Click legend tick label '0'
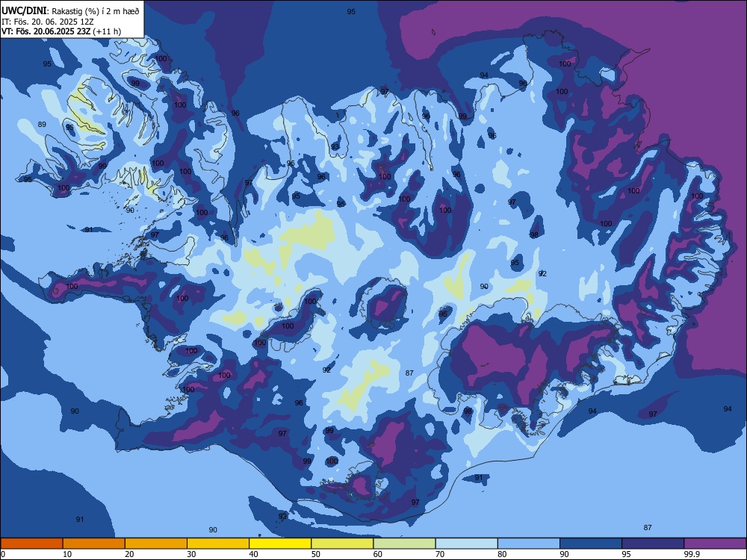Viewport: 747px width, 560px height. (3, 554)
